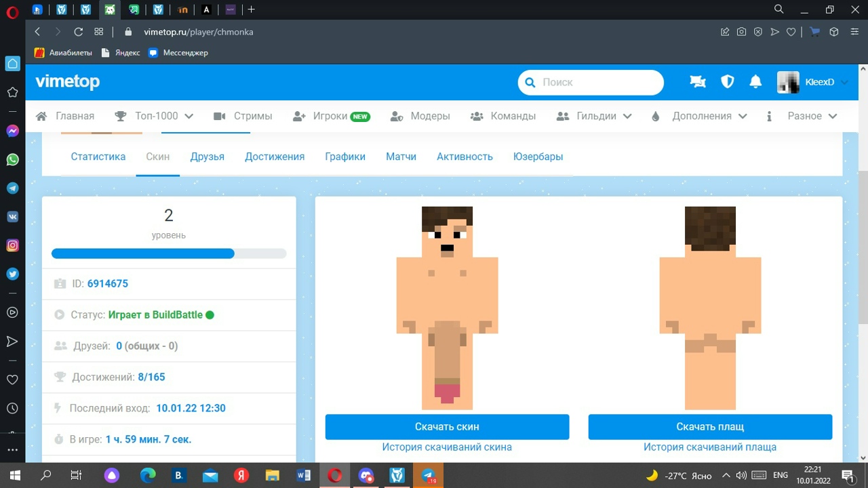Open История скачиваний плаща link
Image resolution: width=868 pixels, height=488 pixels.
[710, 447]
